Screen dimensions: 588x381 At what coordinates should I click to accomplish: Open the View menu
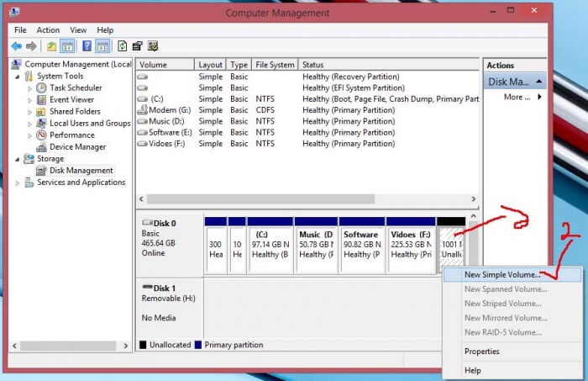[78, 30]
